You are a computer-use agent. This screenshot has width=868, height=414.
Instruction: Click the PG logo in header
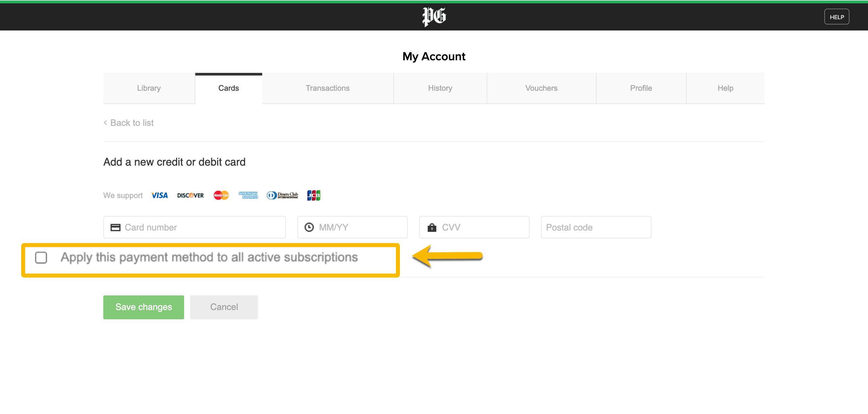point(434,16)
